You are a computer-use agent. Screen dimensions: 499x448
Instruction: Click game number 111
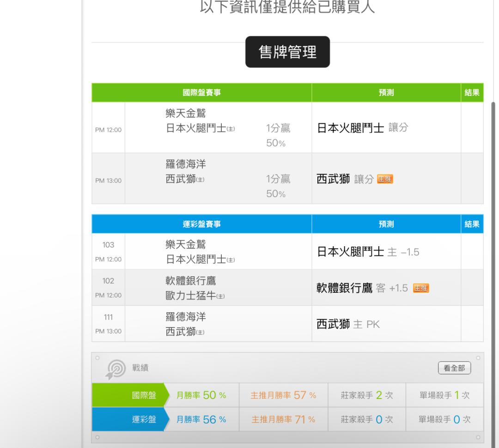point(108,317)
